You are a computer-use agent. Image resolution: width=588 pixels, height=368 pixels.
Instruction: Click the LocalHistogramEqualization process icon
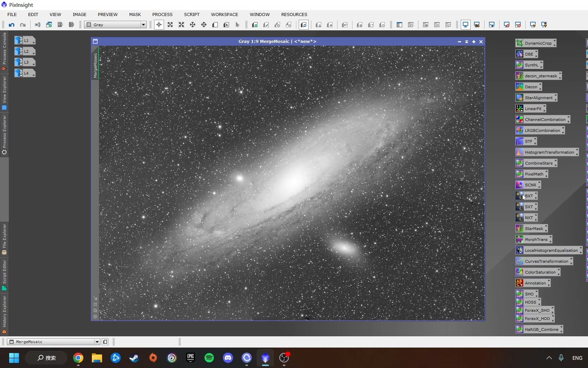(x=549, y=250)
